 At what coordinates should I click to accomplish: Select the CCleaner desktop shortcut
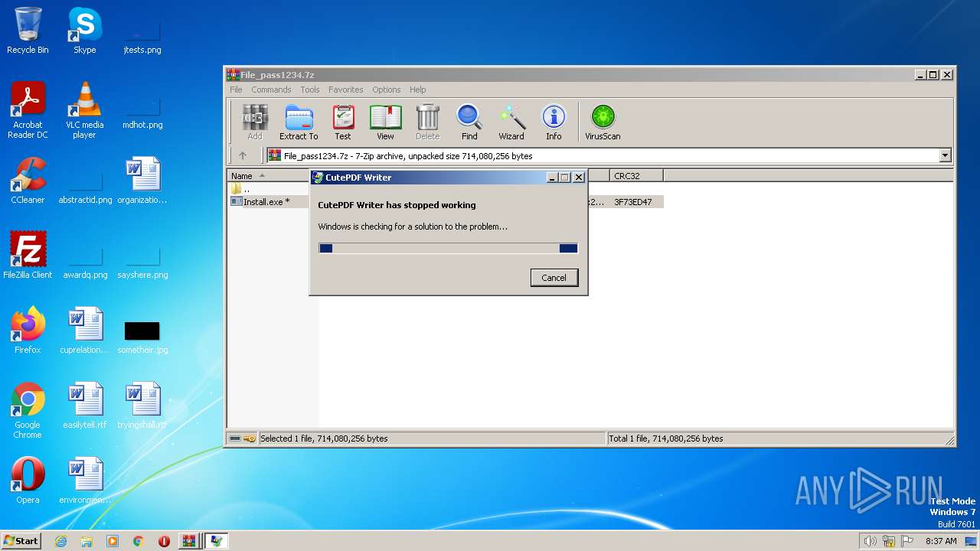tap(28, 181)
